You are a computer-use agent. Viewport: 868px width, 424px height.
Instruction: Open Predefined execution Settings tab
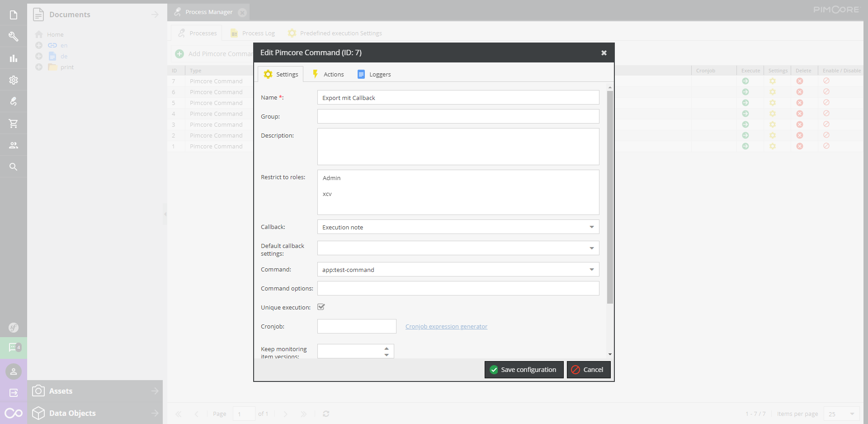(x=335, y=33)
